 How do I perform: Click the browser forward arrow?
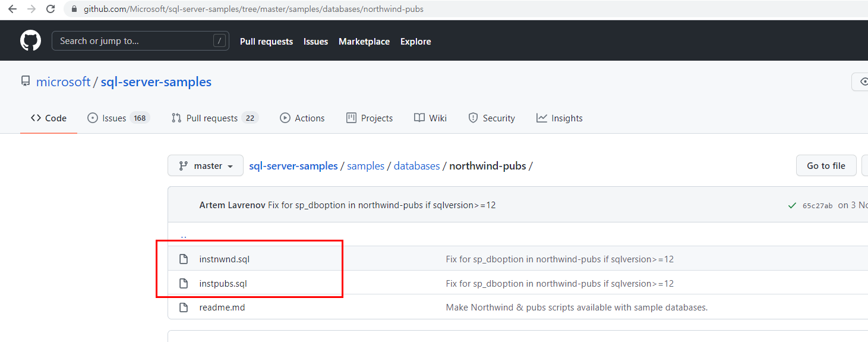31,10
